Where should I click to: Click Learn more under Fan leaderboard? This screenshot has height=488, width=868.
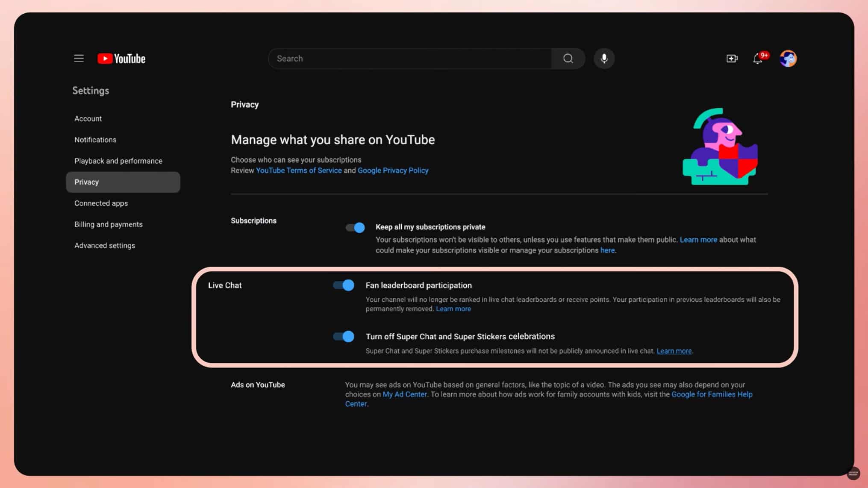click(453, 309)
